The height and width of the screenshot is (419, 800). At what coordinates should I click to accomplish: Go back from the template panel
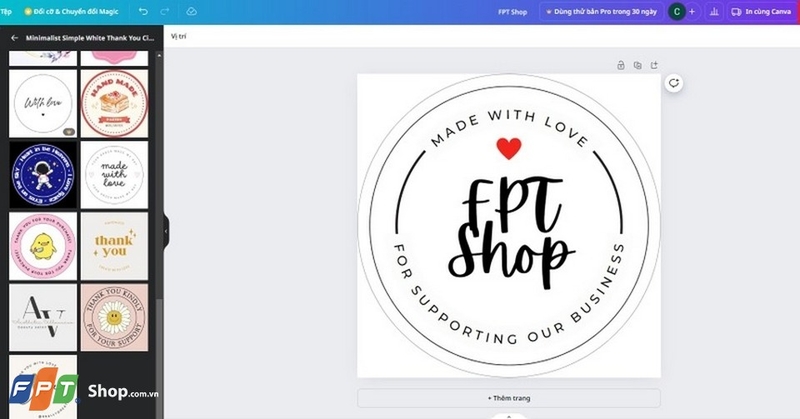[x=14, y=38]
